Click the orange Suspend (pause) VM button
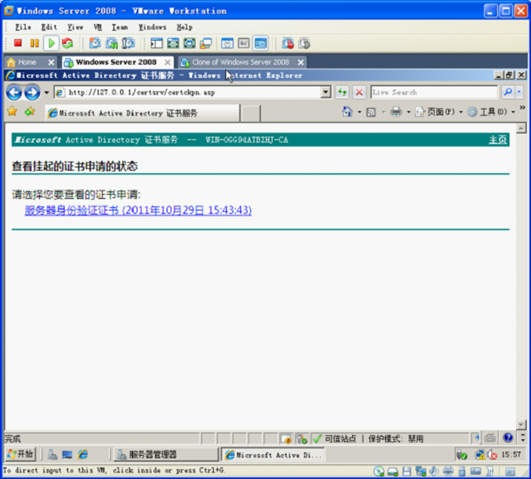The image size is (531, 479). (x=34, y=43)
